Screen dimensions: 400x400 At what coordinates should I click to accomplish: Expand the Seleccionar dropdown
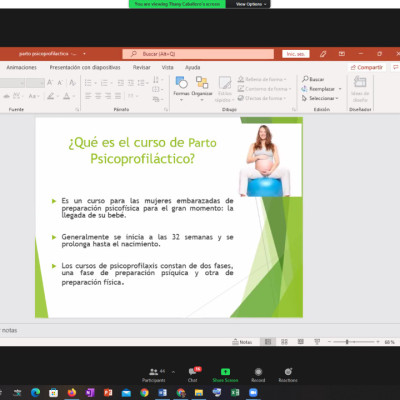pos(320,98)
